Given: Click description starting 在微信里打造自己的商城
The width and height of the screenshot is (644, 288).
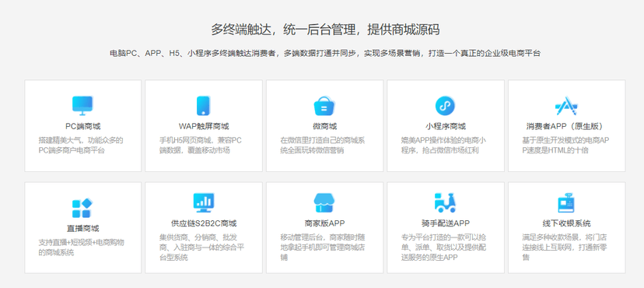Looking at the screenshot, I should (x=323, y=146).
